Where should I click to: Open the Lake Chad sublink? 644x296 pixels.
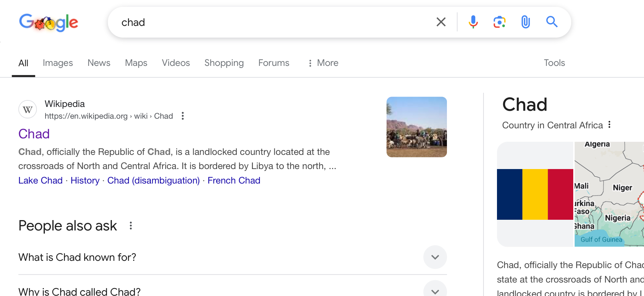pos(40,180)
